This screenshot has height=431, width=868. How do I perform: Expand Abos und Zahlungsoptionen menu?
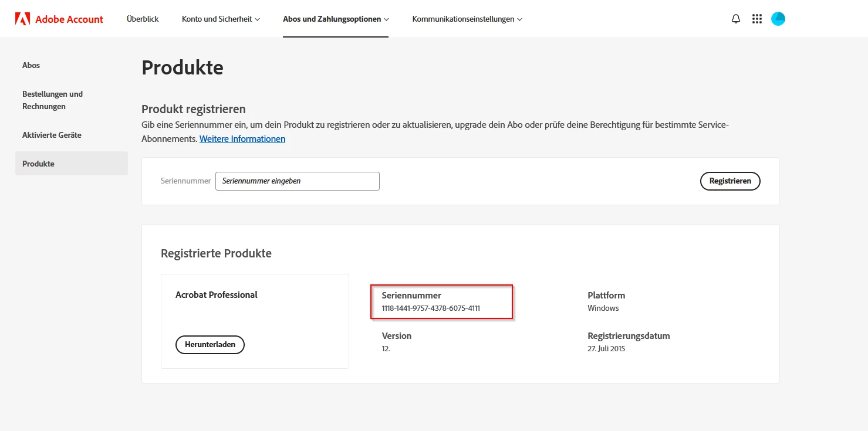[336, 19]
